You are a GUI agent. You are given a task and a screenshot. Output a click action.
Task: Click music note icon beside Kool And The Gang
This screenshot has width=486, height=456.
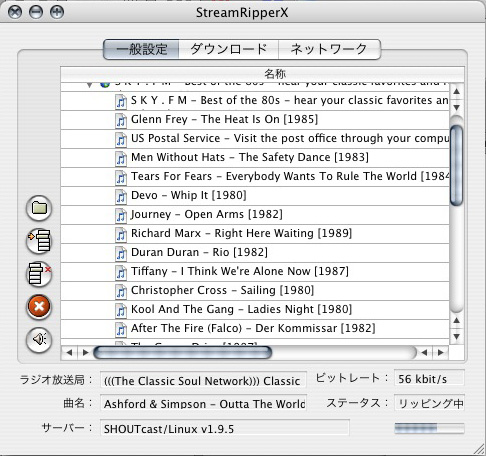(x=121, y=310)
